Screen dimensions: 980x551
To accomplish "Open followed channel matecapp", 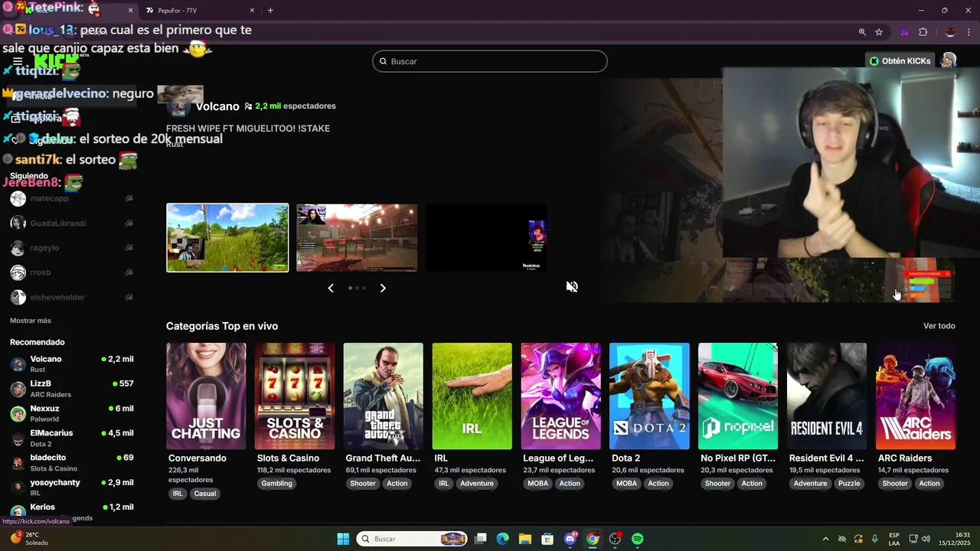I will (73, 199).
